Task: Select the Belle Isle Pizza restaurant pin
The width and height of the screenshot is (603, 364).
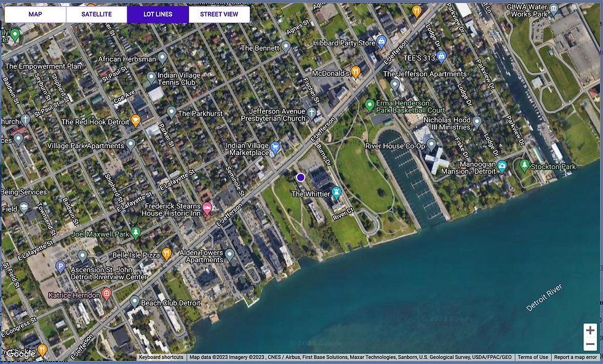Action: point(167,253)
